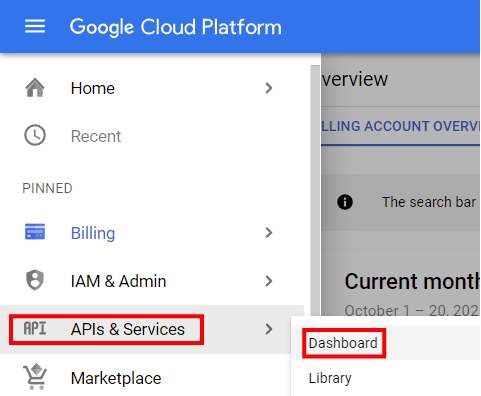Click the 'October 1 – 20' date range text
481x396 pixels.
412,310
